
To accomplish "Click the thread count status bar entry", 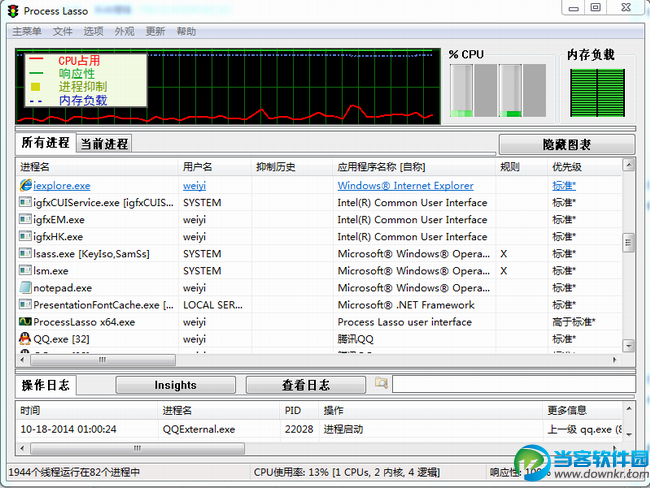I will (x=74, y=472).
